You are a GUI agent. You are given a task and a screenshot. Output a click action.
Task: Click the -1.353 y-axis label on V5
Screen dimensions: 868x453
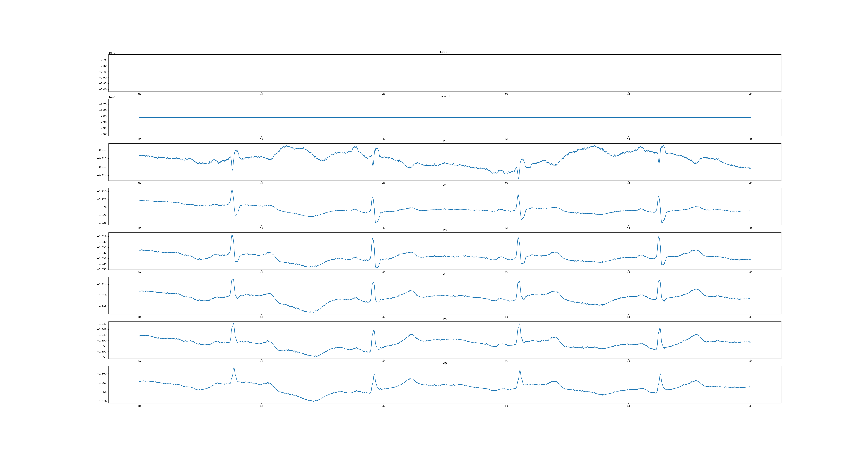pyautogui.click(x=102, y=357)
